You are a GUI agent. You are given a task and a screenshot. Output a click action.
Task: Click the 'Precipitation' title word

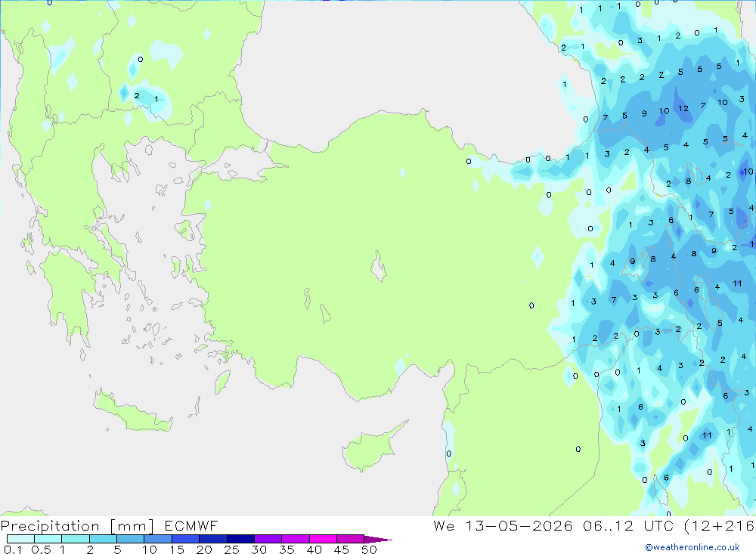(x=50, y=525)
